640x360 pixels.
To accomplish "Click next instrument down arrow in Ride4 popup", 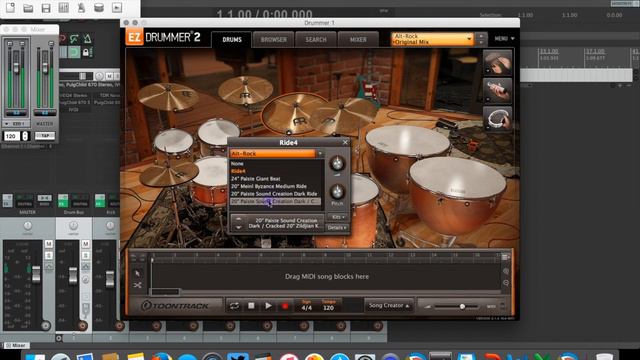I will coord(239,227).
